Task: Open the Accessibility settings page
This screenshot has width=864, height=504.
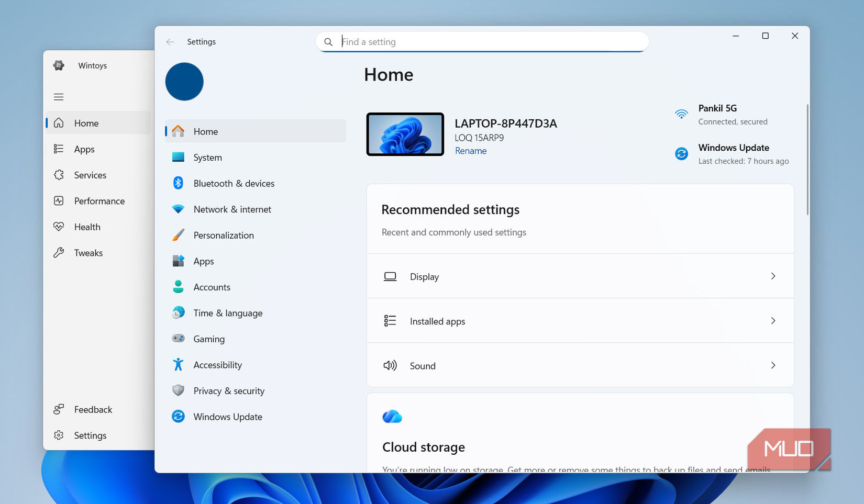Action: [217, 364]
